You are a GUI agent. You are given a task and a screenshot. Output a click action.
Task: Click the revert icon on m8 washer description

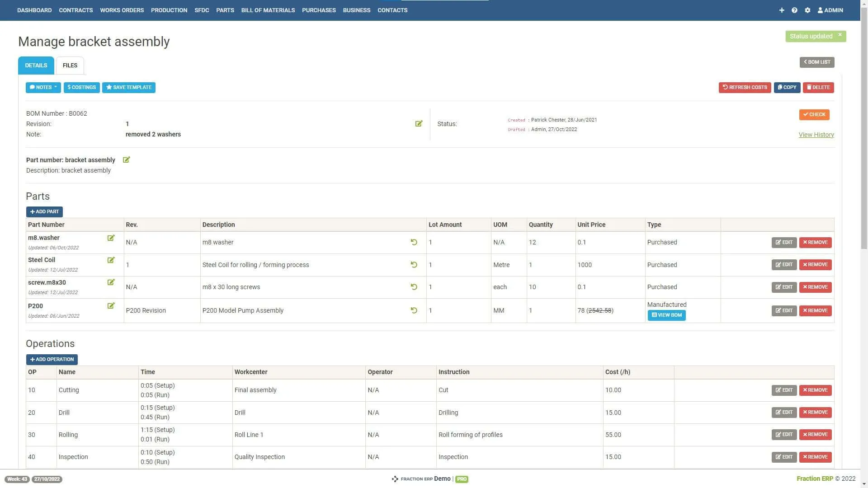(414, 242)
